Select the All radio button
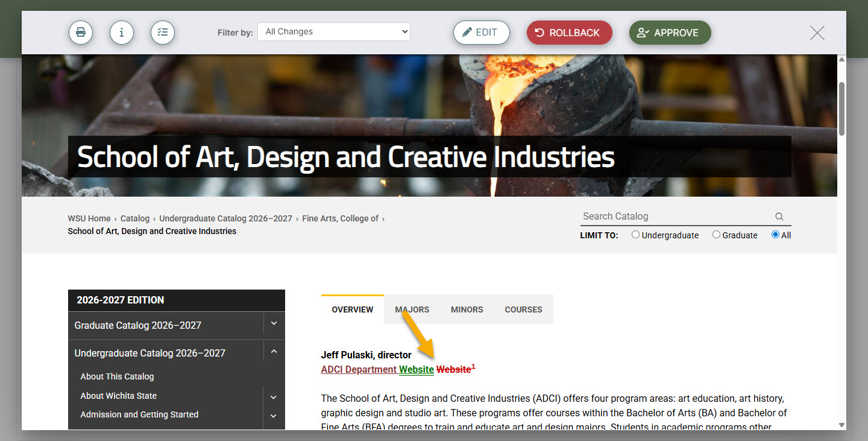868x441 pixels. coord(775,235)
